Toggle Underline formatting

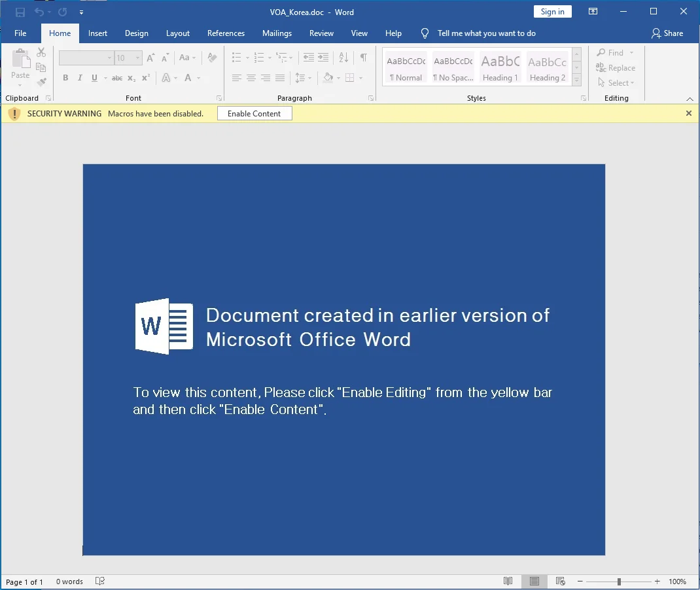coord(94,78)
